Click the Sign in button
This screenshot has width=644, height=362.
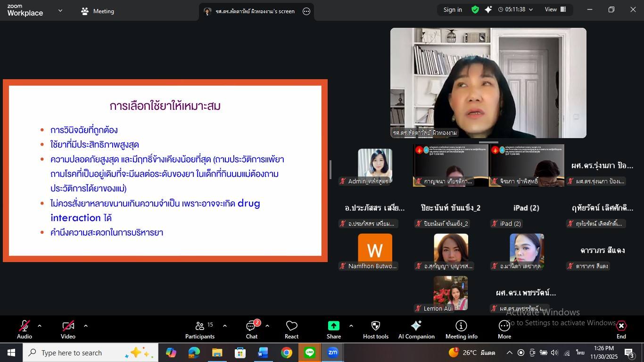coord(452,9)
